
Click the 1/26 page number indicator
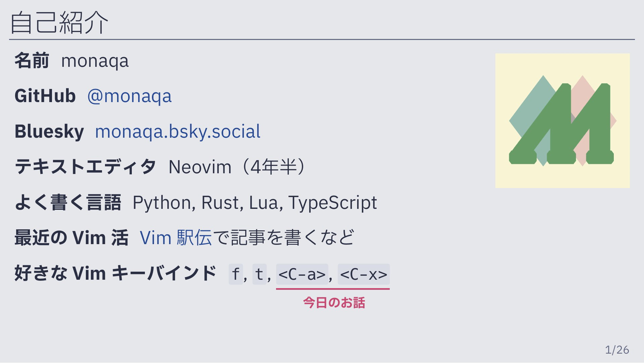[617, 350]
